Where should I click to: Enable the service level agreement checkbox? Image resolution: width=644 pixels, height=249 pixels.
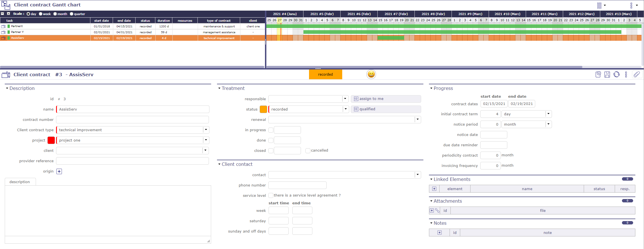coord(271,195)
